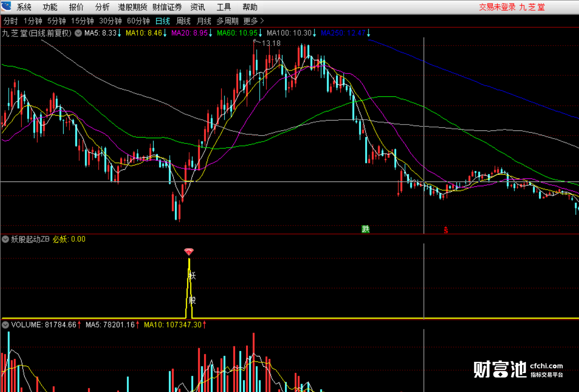
Task: Open the 功能 menu
Action: [50, 7]
